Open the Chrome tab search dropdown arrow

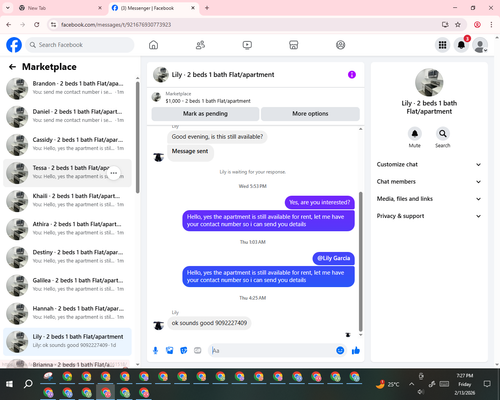tap(8, 8)
